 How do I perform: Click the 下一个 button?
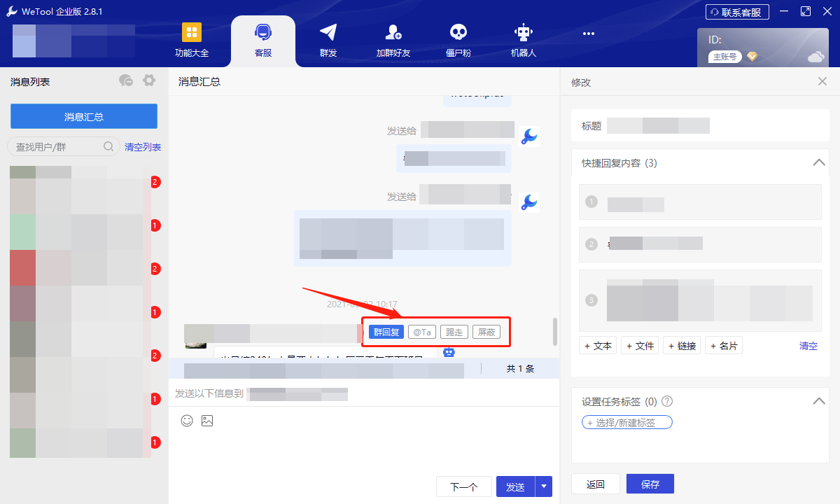pyautogui.click(x=463, y=486)
